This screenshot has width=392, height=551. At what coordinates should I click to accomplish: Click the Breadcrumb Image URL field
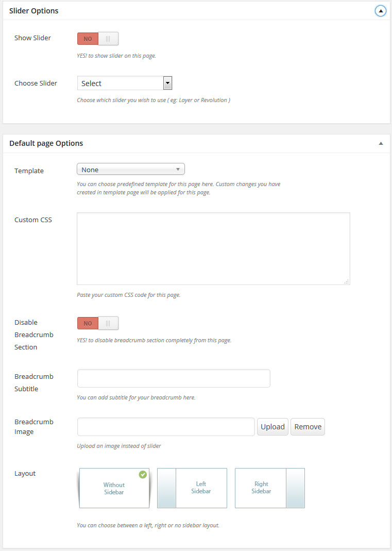click(x=166, y=427)
